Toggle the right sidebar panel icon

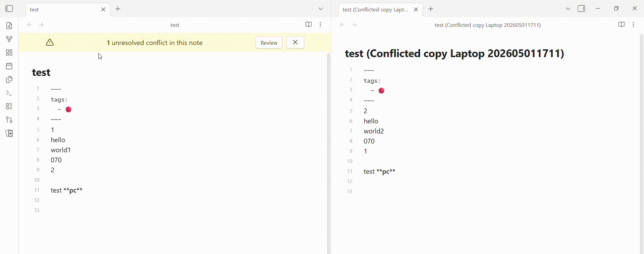point(581,9)
